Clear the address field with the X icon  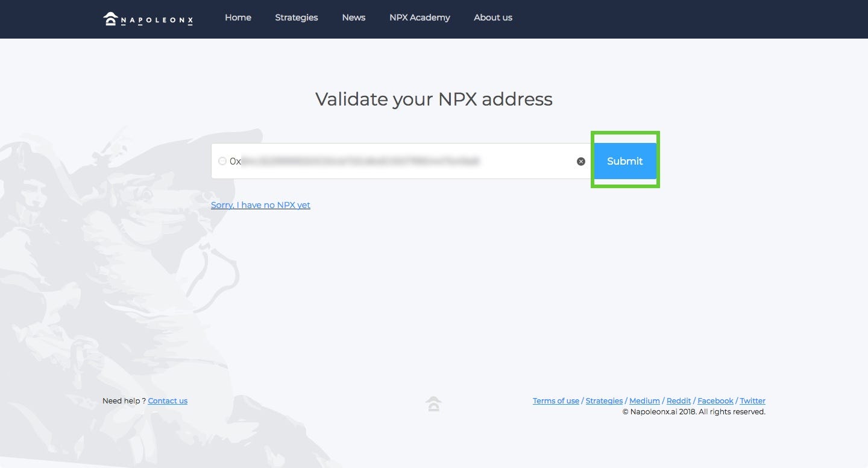pyautogui.click(x=581, y=162)
